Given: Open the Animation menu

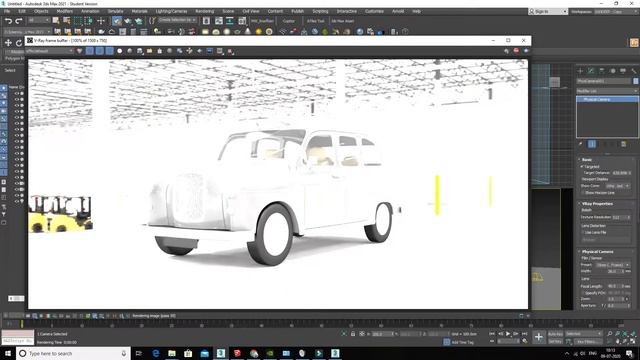Looking at the screenshot, I should tap(90, 11).
